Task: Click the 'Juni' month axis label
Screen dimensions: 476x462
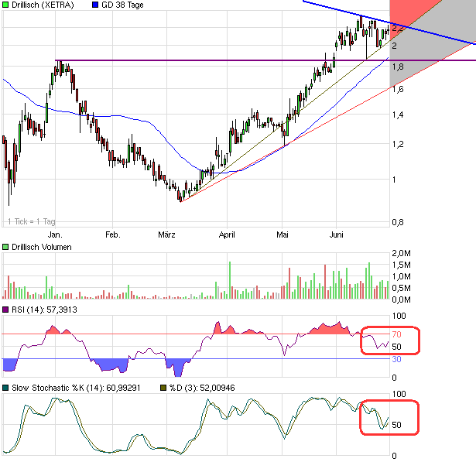Action: point(337,234)
